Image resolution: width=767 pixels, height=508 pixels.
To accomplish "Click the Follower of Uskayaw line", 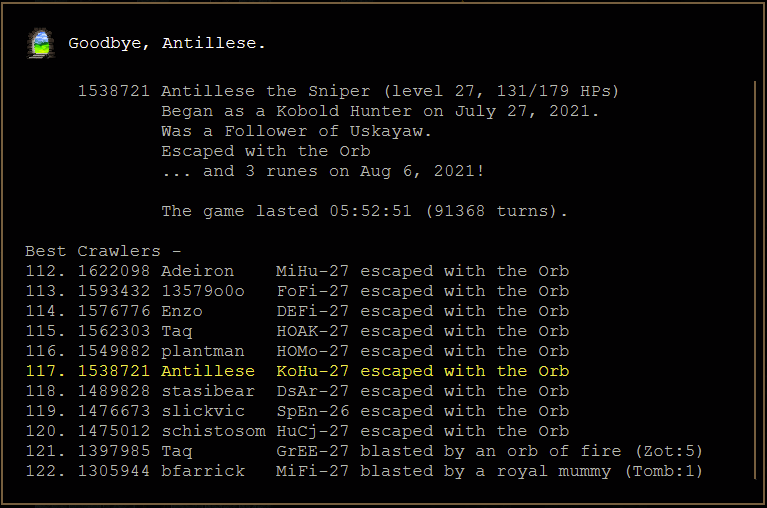I will point(296,132).
